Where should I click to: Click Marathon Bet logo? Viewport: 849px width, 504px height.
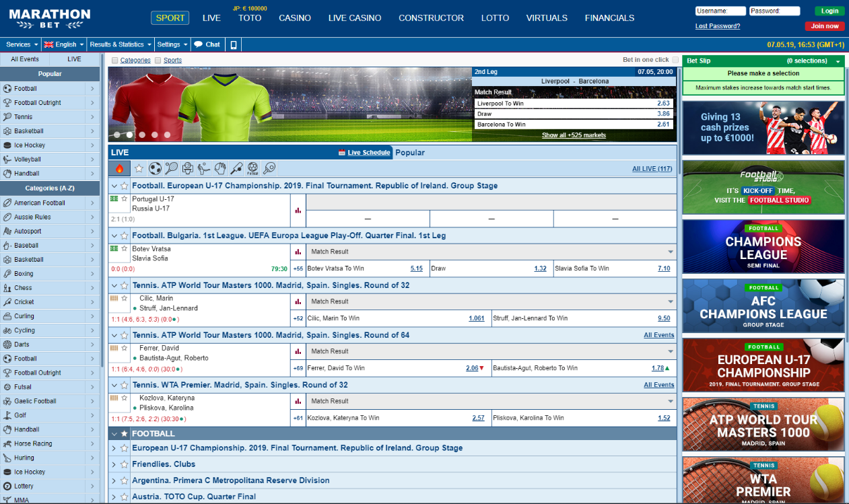pos(50,18)
